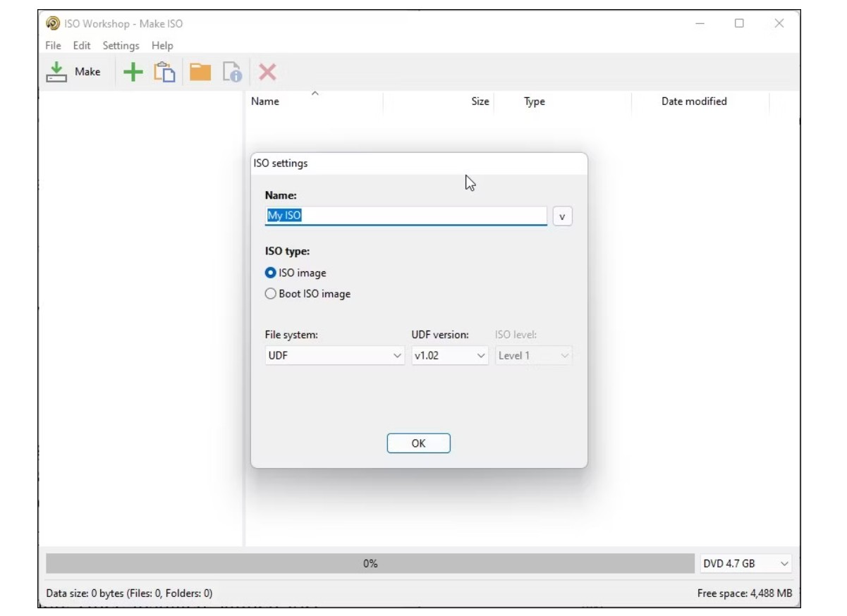This screenshot has height=616, width=847.
Task: Open the File system dropdown
Action: pyautogui.click(x=335, y=355)
